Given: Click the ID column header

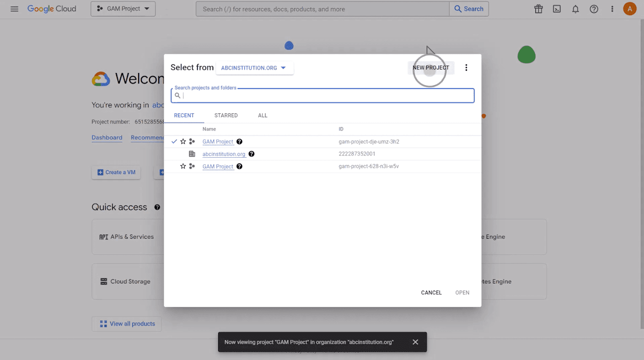Looking at the screenshot, I should (x=341, y=129).
